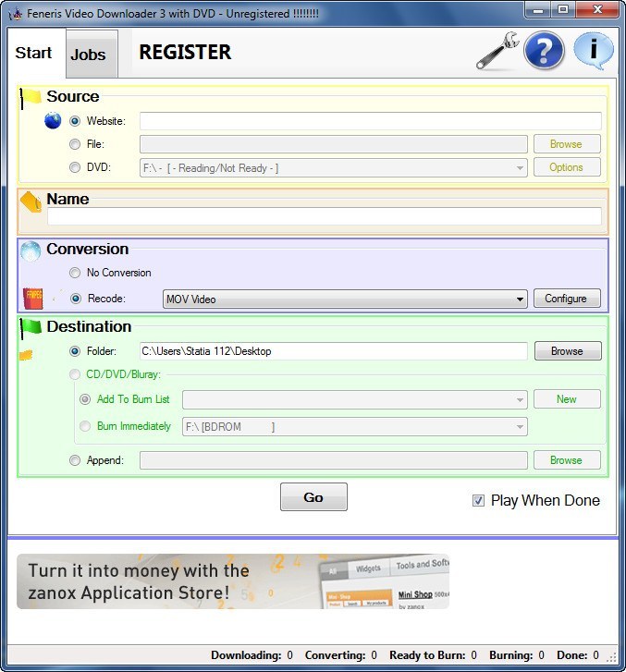Switch to the Jobs tab

point(89,55)
